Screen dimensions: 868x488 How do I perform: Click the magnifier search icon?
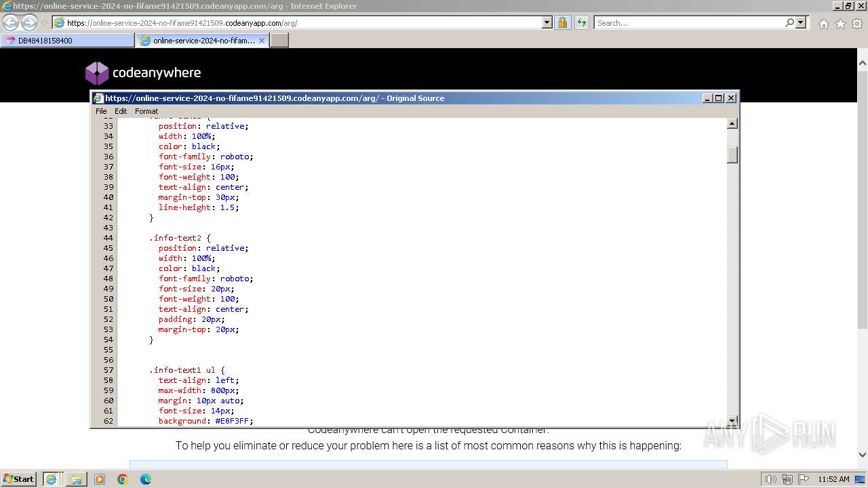click(789, 22)
